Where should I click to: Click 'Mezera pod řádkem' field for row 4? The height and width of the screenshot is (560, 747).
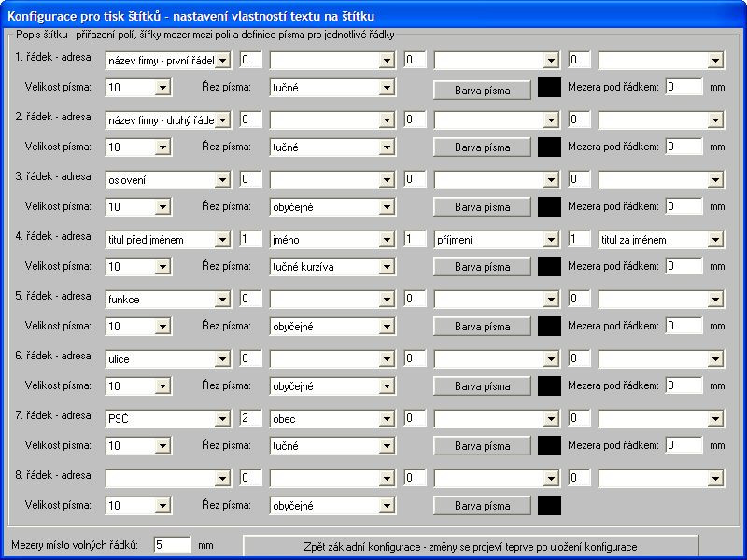pos(684,266)
